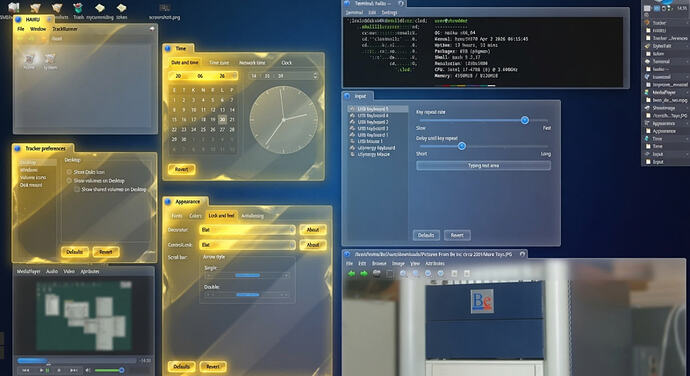This screenshot has width=690, height=376.
Task: Click Revert button in Time preferences
Action: (181, 169)
